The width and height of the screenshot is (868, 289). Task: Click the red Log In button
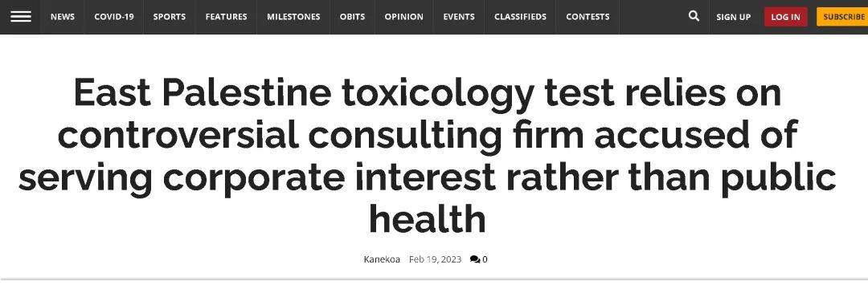tap(785, 17)
